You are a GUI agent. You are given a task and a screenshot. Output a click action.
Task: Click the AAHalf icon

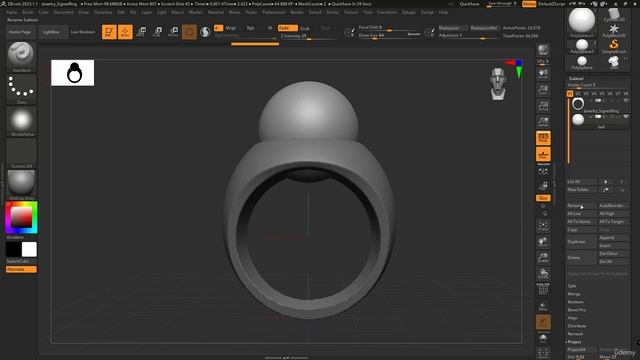click(x=543, y=122)
